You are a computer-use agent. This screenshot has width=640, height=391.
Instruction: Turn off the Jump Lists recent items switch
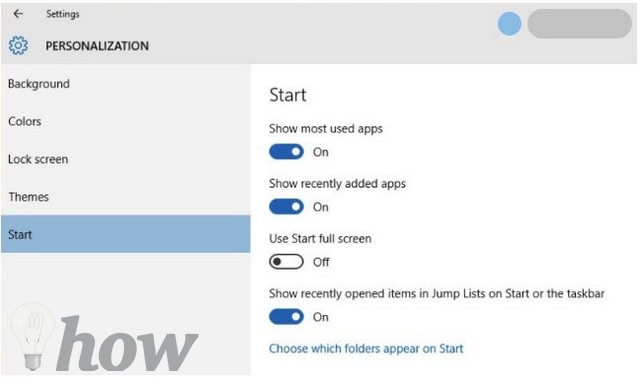[x=286, y=317]
